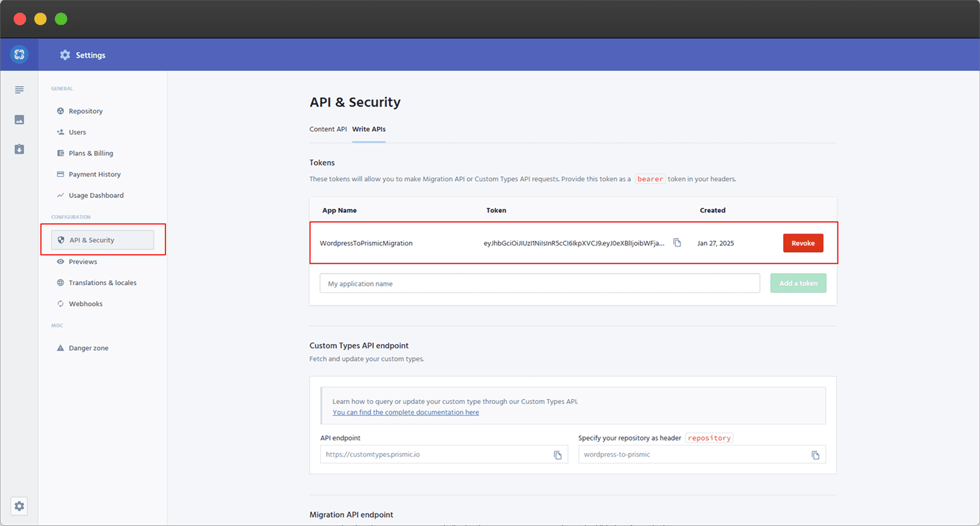The height and width of the screenshot is (526, 980).
Task: Open Users settings
Action: point(77,132)
